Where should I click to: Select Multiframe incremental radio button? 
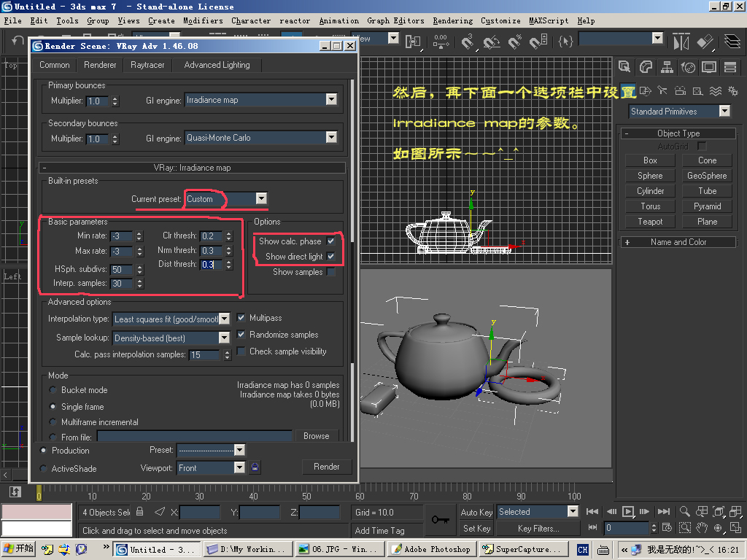coord(53,422)
